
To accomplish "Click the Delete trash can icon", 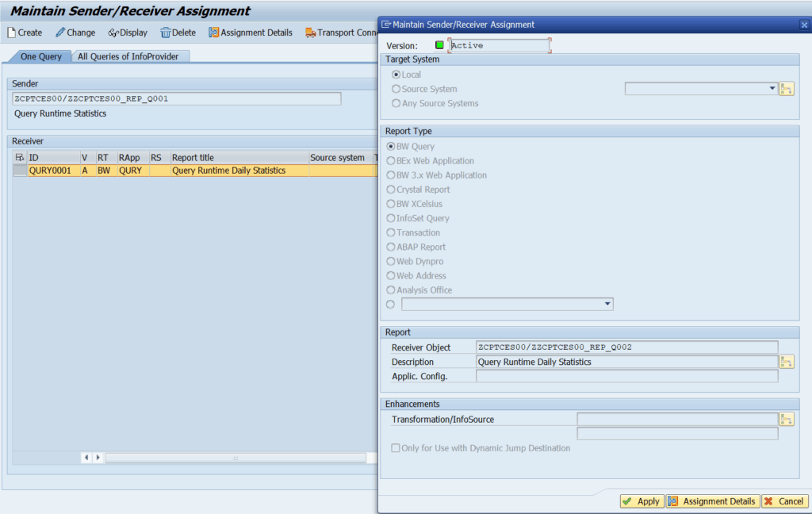I will [166, 33].
